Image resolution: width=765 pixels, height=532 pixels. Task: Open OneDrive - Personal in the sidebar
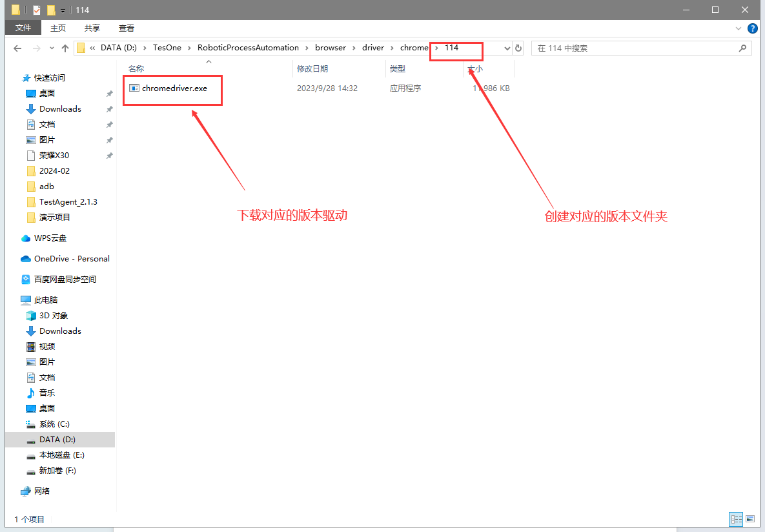pos(71,259)
